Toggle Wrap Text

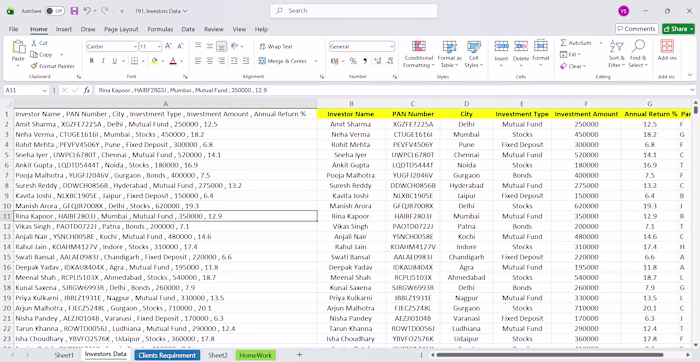click(275, 46)
